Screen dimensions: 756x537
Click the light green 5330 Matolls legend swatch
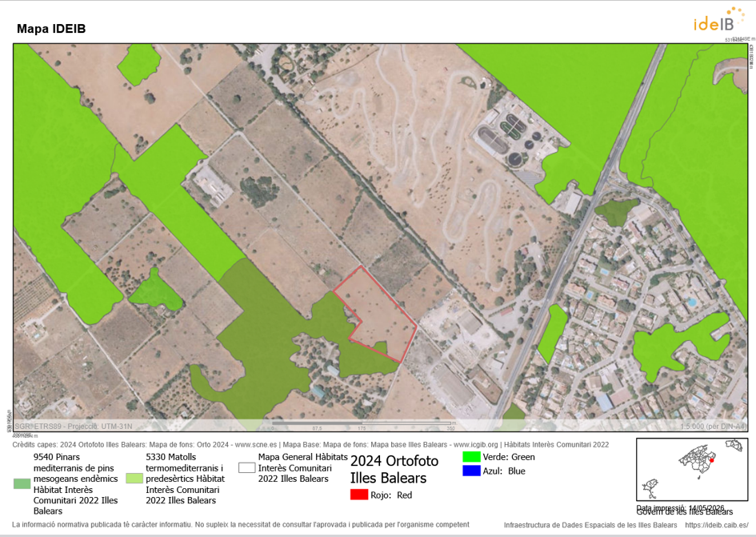click(x=134, y=478)
